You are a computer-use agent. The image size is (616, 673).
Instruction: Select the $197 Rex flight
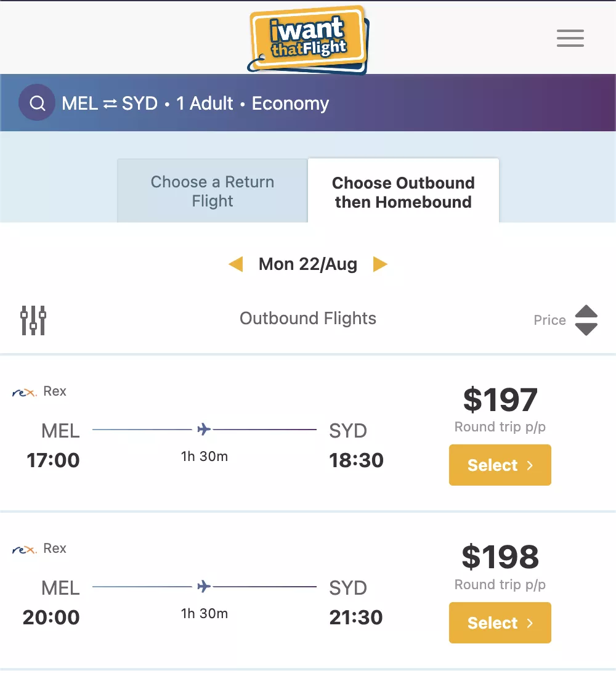pyautogui.click(x=500, y=465)
